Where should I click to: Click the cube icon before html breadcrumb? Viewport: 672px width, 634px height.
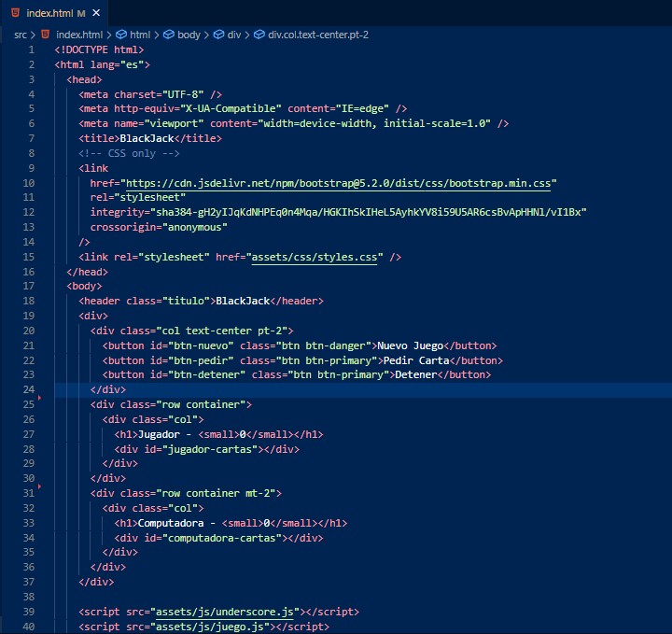pyautogui.click(x=121, y=35)
